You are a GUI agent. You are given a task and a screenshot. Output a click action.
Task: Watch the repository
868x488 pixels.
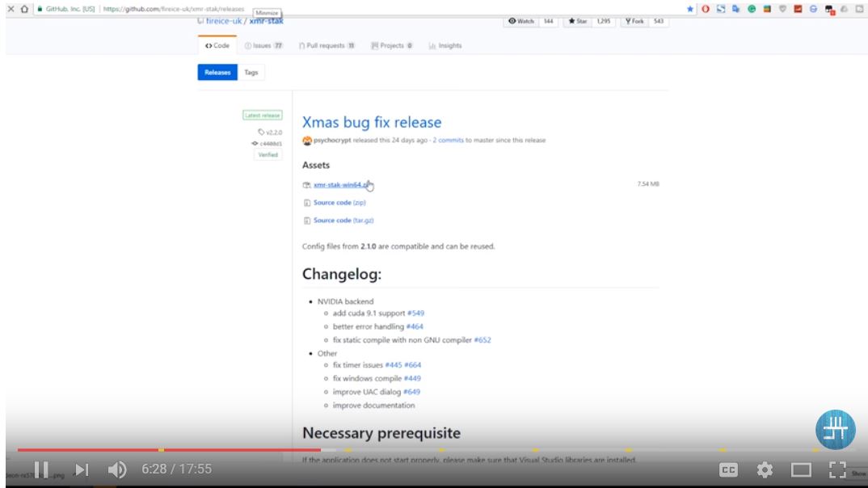(521, 21)
